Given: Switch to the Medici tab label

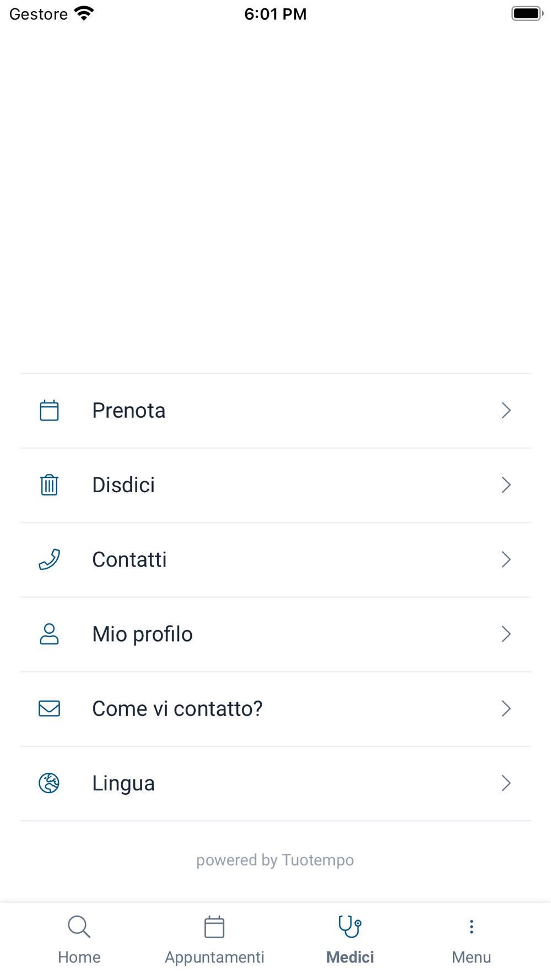Looking at the screenshot, I should coord(350,957).
